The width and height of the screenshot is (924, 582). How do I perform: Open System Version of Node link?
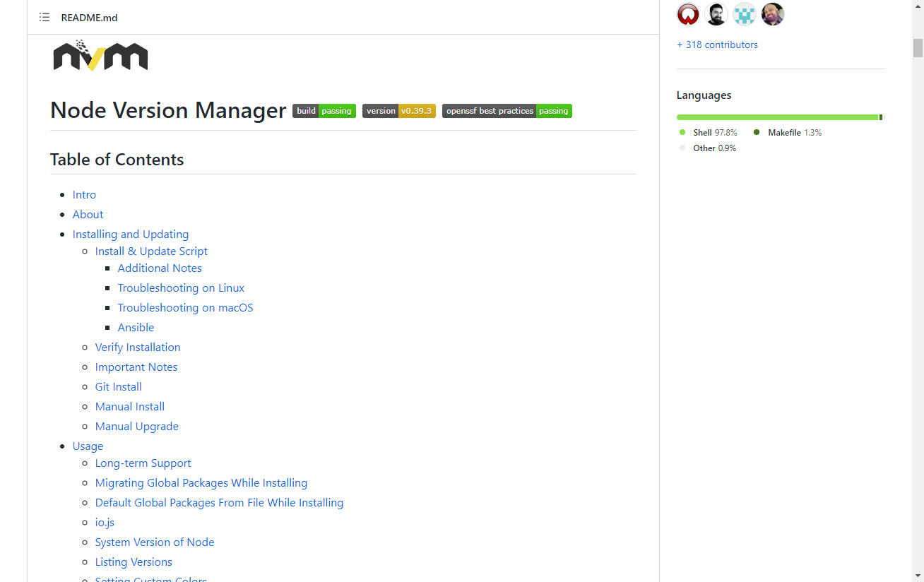(155, 542)
